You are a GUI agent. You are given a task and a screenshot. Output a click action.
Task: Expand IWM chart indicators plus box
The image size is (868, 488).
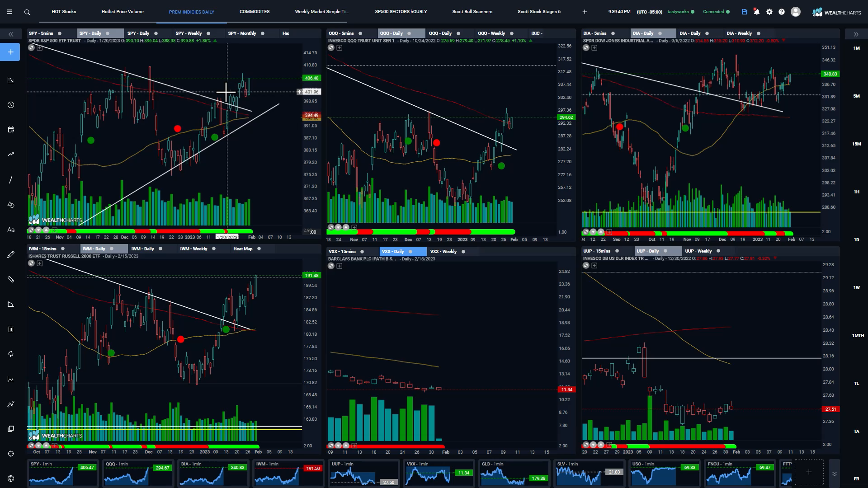[40, 263]
